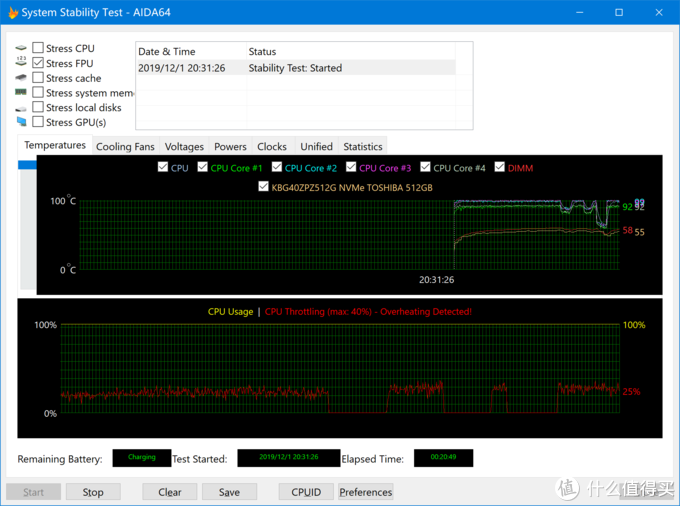Switch to the Cooling Fans tab
The height and width of the screenshot is (506, 680).
click(x=125, y=147)
